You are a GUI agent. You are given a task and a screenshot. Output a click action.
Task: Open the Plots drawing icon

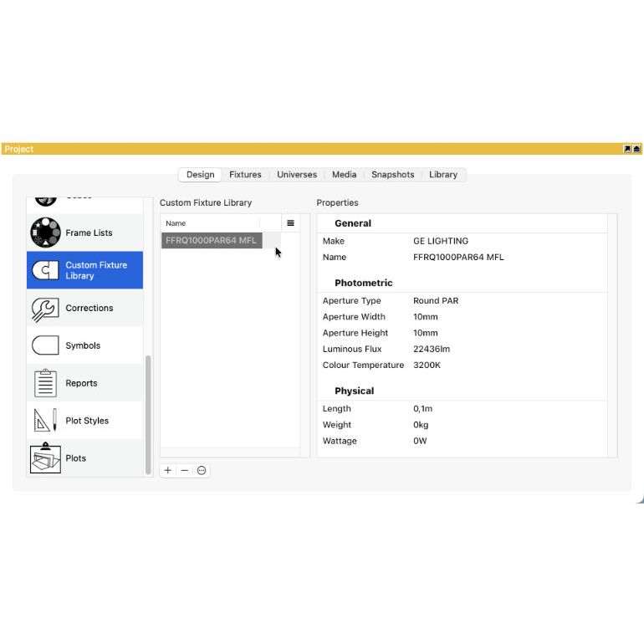tap(45, 458)
